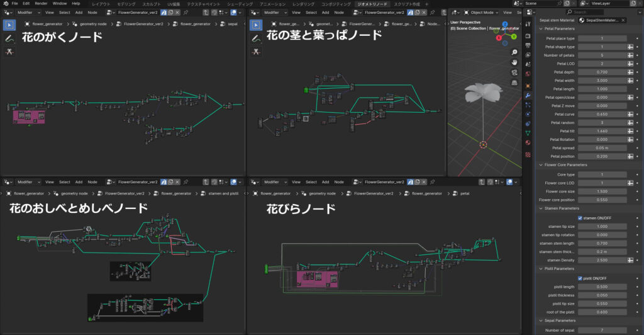Toggle fake user shield for FlowerGenerator_ver2 in the top-left editor

pos(164,13)
